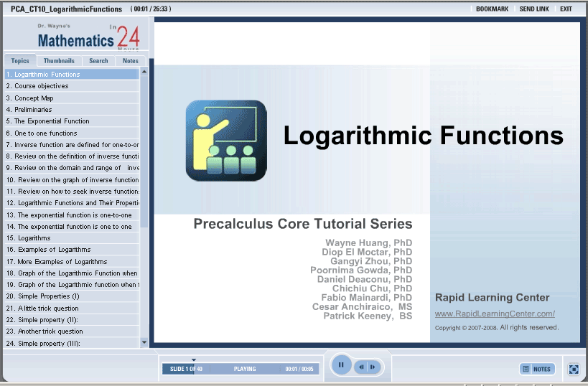588x386 pixels.
Task: Switch to the Search tab
Action: click(98, 61)
